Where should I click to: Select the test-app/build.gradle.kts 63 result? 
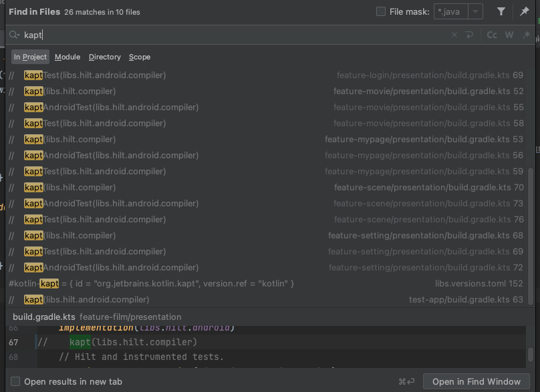click(267, 299)
